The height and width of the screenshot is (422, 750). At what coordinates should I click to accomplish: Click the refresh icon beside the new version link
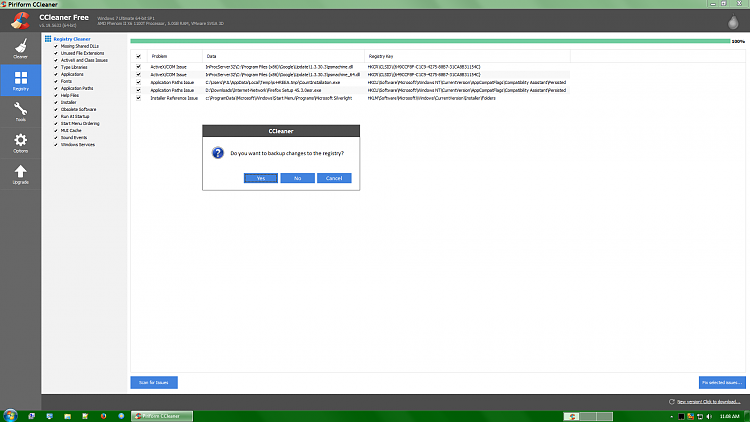point(672,402)
